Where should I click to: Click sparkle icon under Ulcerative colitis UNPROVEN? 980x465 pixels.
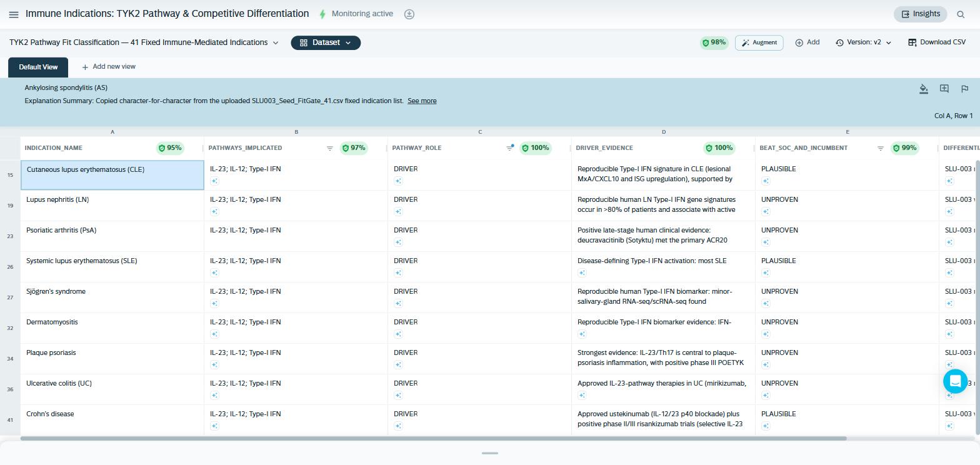(766, 396)
